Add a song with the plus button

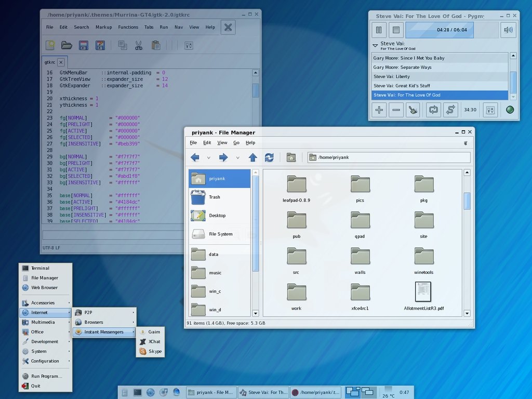point(379,110)
